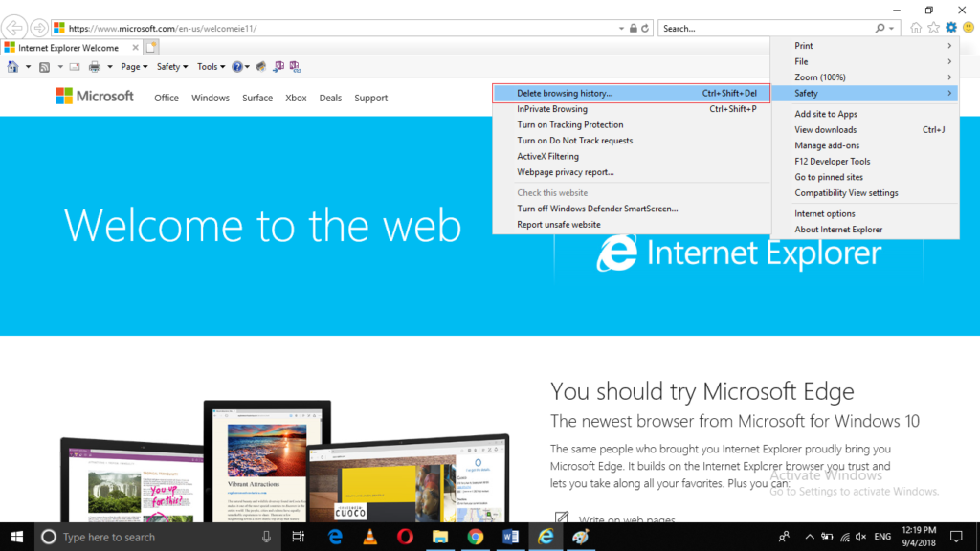Image resolution: width=980 pixels, height=551 pixels.
Task: Click the Office link in Microsoft navigation
Action: pyautogui.click(x=167, y=99)
